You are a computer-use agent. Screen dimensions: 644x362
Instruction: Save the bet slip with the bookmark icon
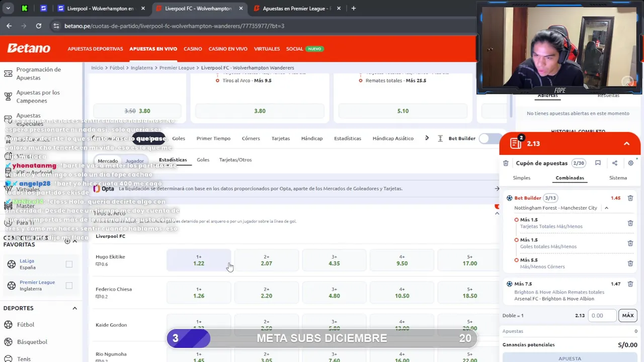(x=598, y=163)
